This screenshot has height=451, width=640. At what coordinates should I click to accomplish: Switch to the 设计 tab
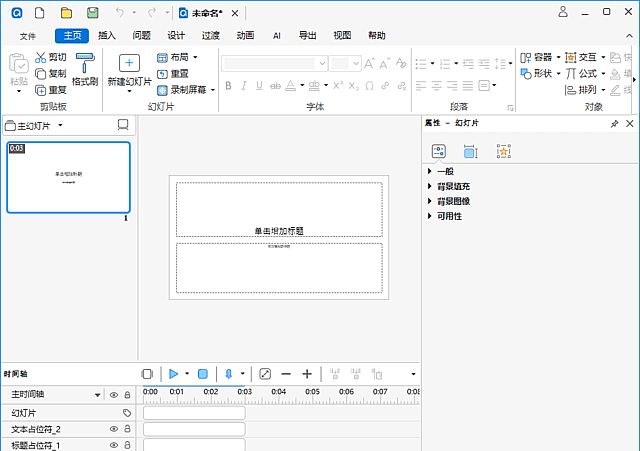(x=176, y=36)
